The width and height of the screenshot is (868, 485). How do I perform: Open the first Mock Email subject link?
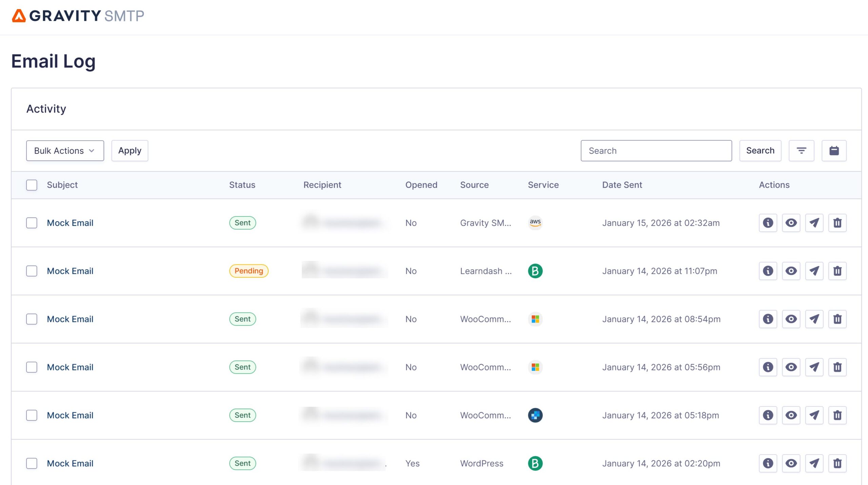70,223
